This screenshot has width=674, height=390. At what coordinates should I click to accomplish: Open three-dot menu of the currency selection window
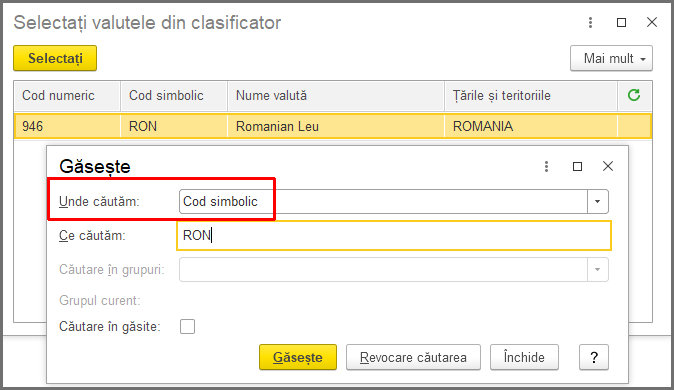590,22
